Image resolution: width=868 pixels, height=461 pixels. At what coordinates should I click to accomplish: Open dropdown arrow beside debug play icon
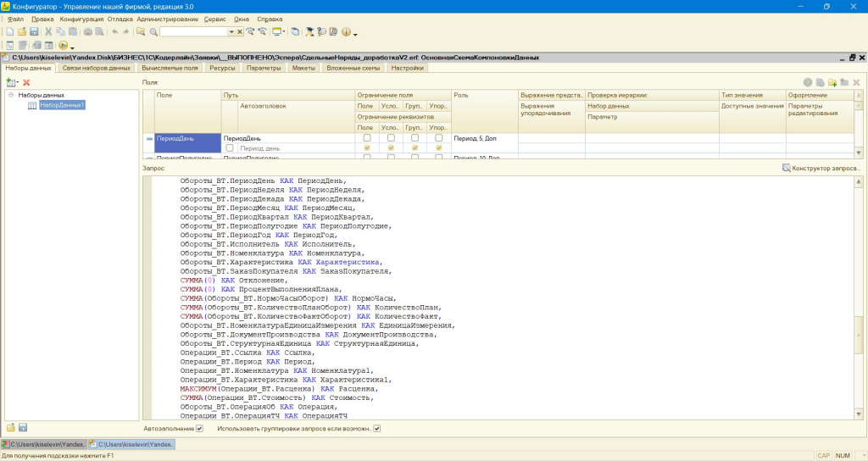point(72,47)
